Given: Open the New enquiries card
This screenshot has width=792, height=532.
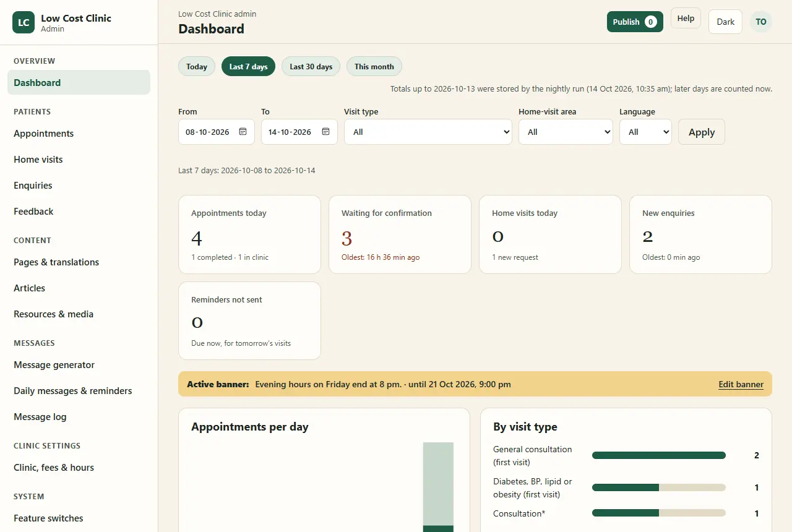Looking at the screenshot, I should click(700, 234).
